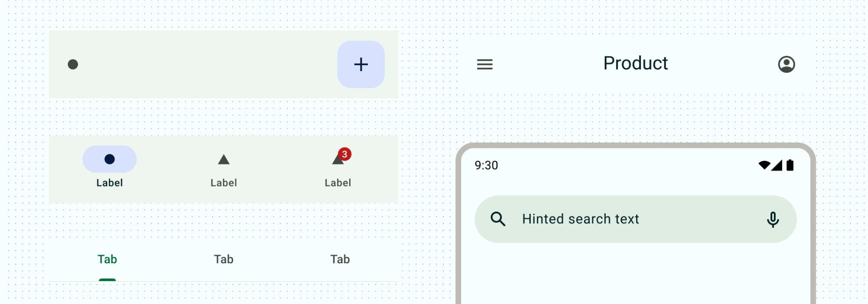Click the Label text under the circle icon

point(109,183)
